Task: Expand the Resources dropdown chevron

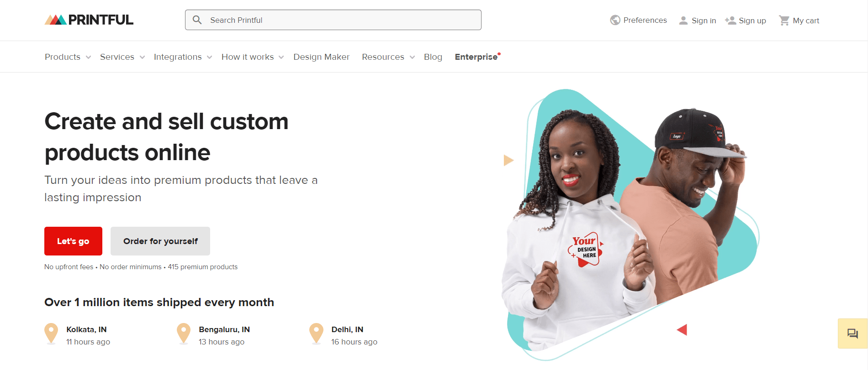Action: (412, 57)
